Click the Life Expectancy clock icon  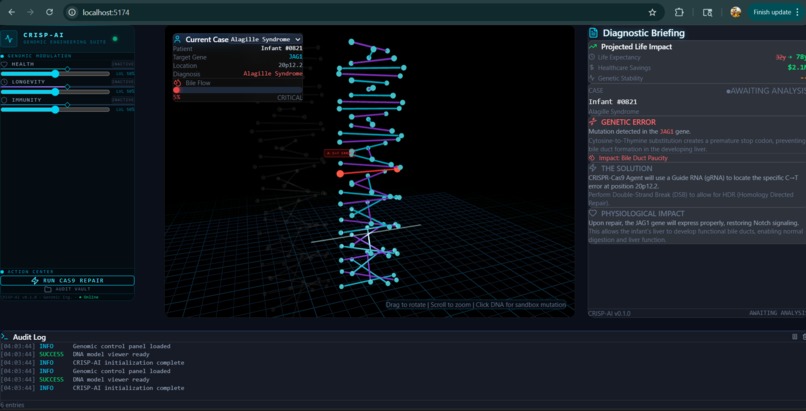tap(592, 58)
